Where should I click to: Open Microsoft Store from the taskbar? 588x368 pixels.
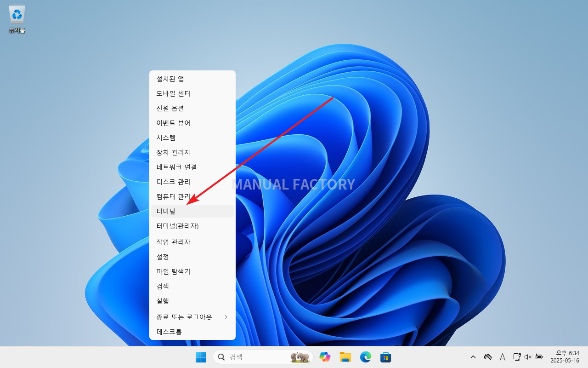[385, 357]
